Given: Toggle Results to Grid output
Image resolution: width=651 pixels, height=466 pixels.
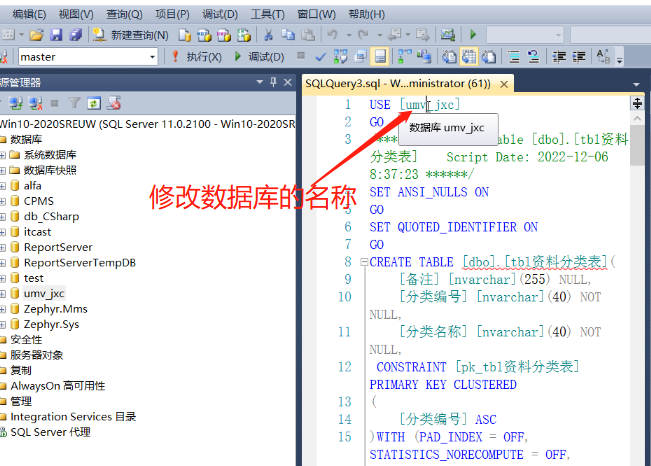Looking at the screenshot, I should point(469,56).
